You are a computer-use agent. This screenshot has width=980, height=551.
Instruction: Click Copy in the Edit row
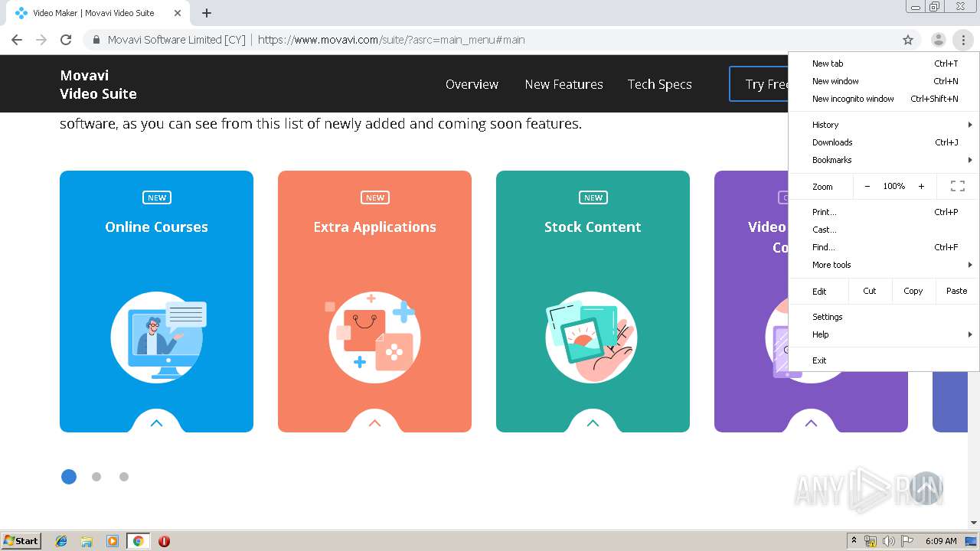coord(913,291)
